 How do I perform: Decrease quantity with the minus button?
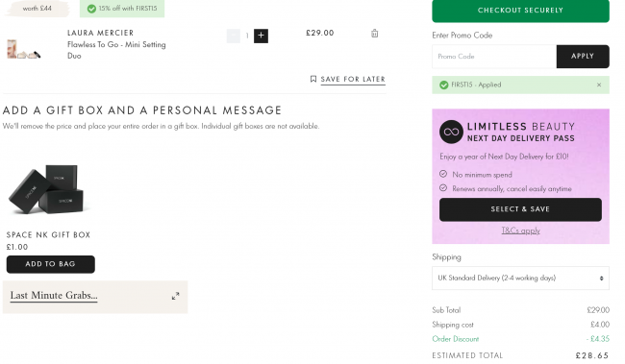234,36
